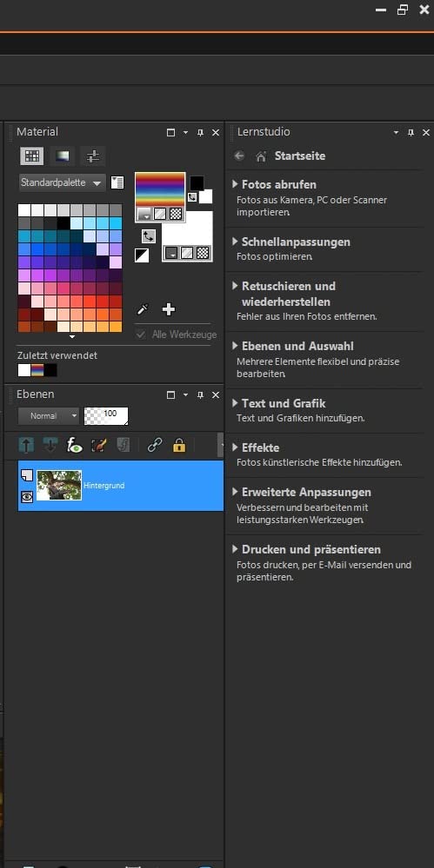Click the small black foreground color box
This screenshot has height=868, width=434.
197,182
